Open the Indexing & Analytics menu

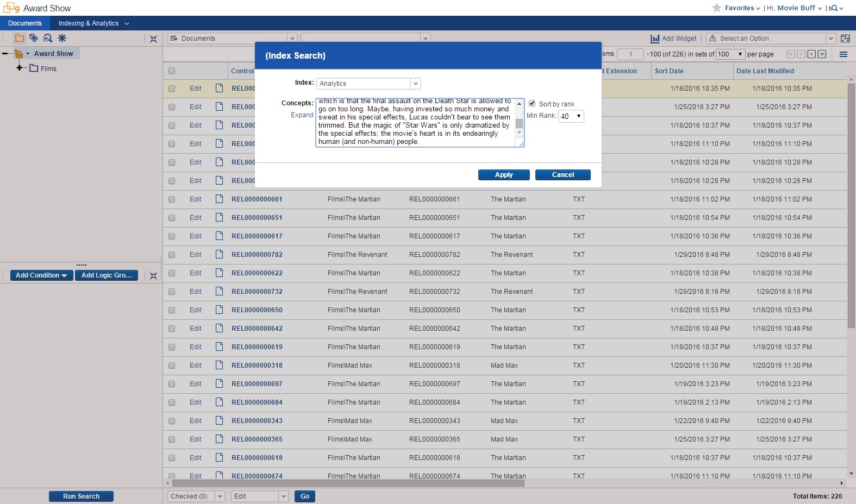[93, 23]
